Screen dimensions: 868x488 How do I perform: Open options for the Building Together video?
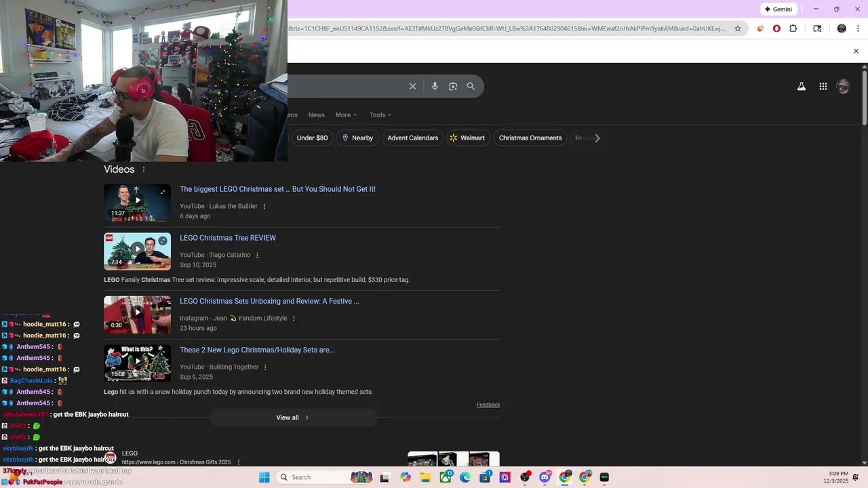(x=265, y=367)
